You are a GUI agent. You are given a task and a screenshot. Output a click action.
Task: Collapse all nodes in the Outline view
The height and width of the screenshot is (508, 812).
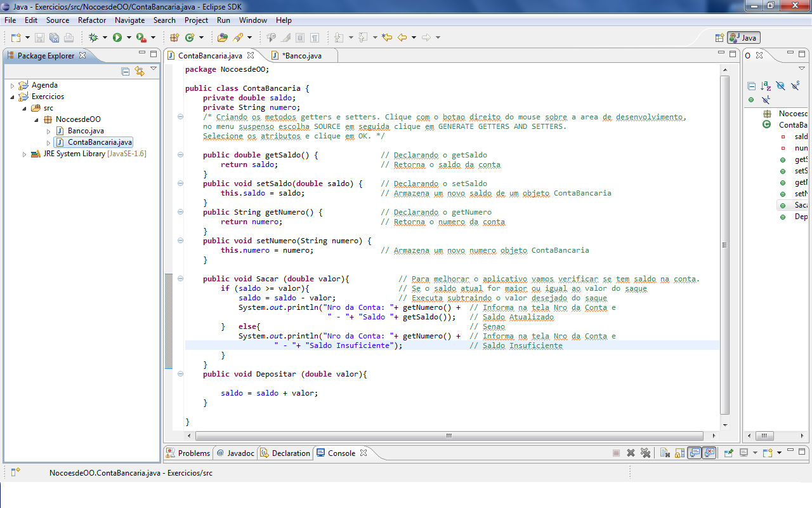tap(751, 86)
